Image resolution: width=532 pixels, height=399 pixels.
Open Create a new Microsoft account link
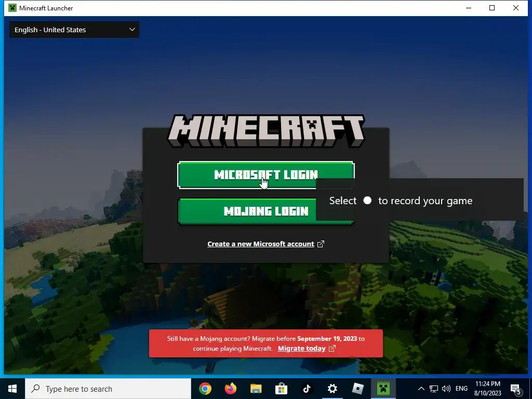click(x=261, y=244)
